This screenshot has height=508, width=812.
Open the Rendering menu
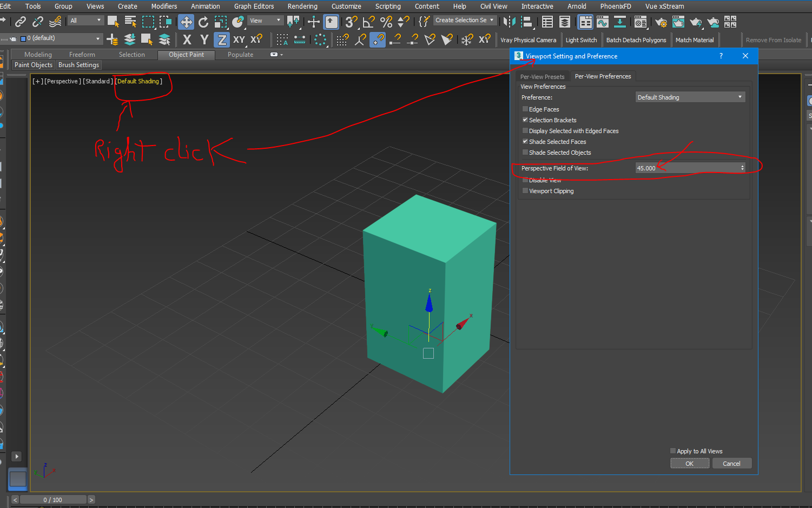click(302, 6)
